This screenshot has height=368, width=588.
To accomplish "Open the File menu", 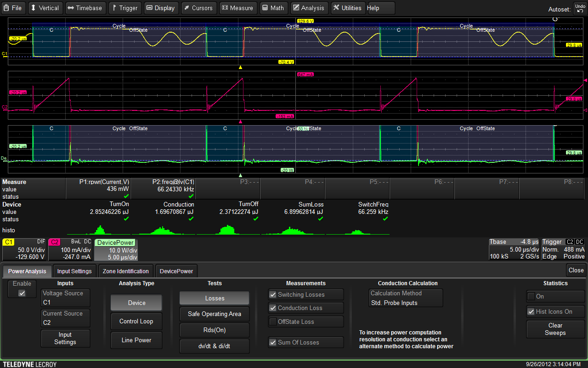I will [x=13, y=8].
